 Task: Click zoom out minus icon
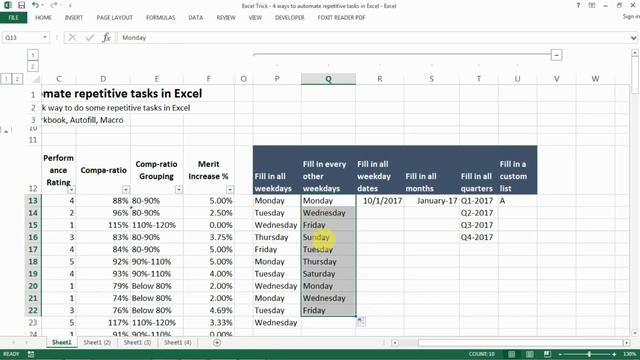click(560, 354)
